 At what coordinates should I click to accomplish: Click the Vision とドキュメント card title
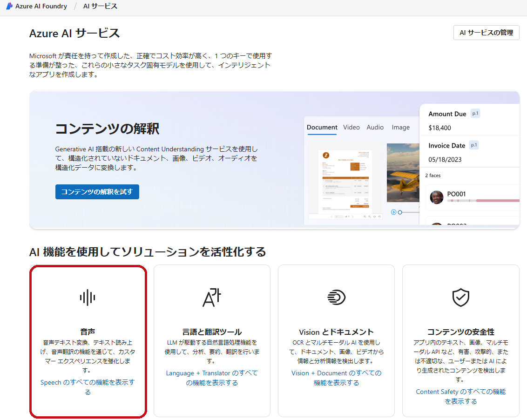[x=336, y=332]
